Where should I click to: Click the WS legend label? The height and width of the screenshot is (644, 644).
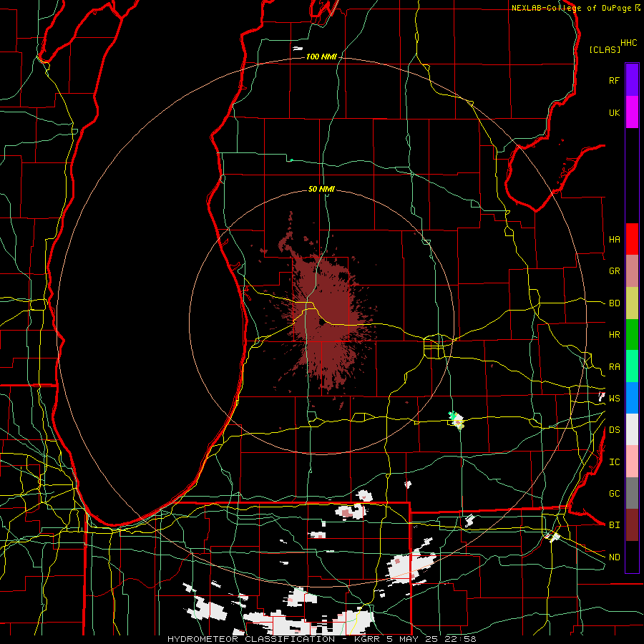point(615,398)
